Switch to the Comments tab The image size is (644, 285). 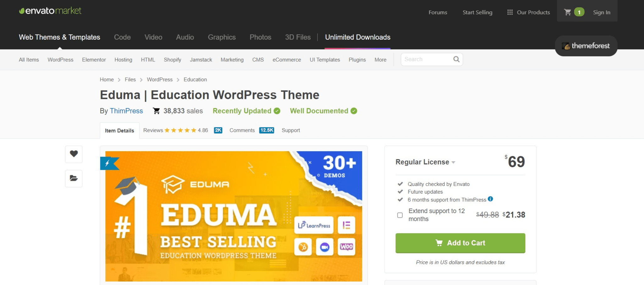[242, 130]
